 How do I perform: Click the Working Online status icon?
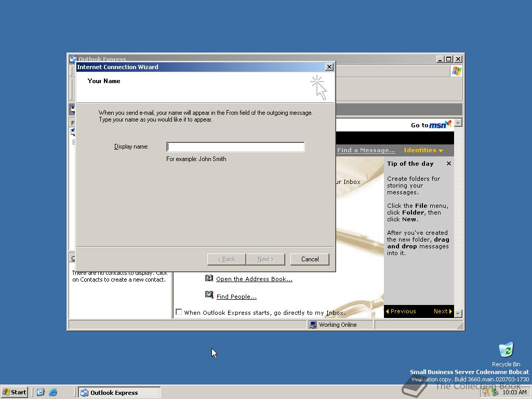click(x=313, y=325)
